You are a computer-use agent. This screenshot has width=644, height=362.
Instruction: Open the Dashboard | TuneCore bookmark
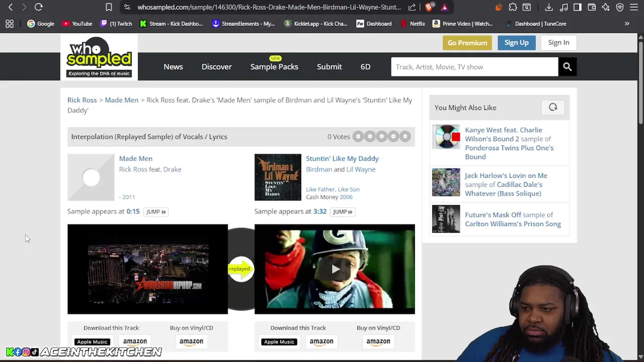click(x=535, y=24)
